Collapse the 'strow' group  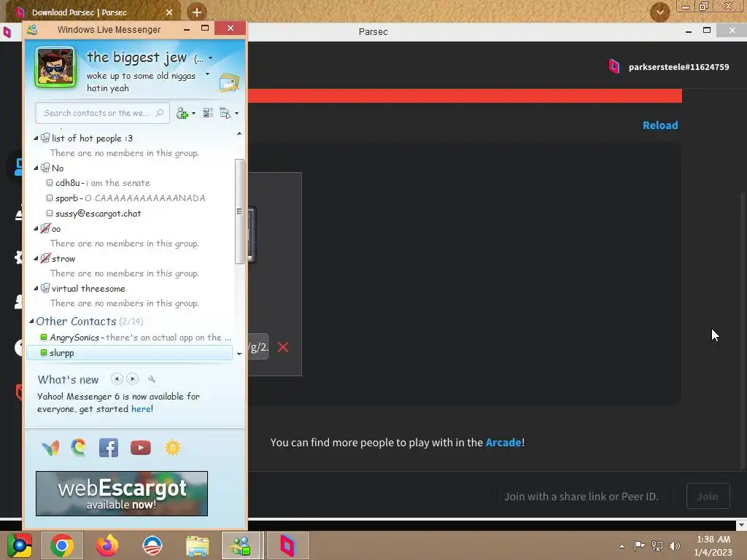[36, 259]
